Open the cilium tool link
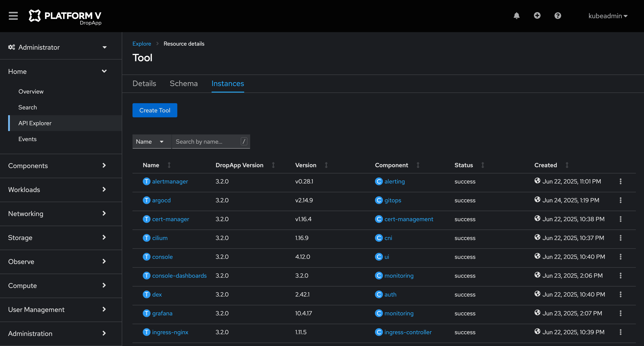This screenshot has width=644, height=346. point(160,238)
